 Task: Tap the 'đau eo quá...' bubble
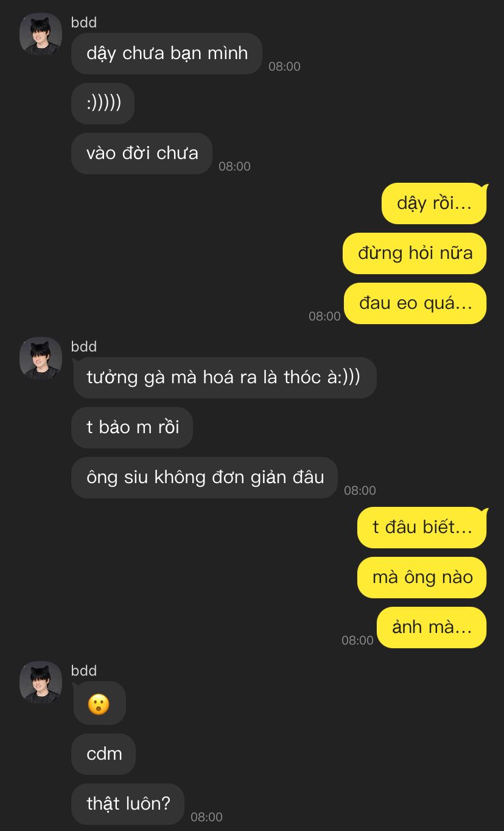415,303
